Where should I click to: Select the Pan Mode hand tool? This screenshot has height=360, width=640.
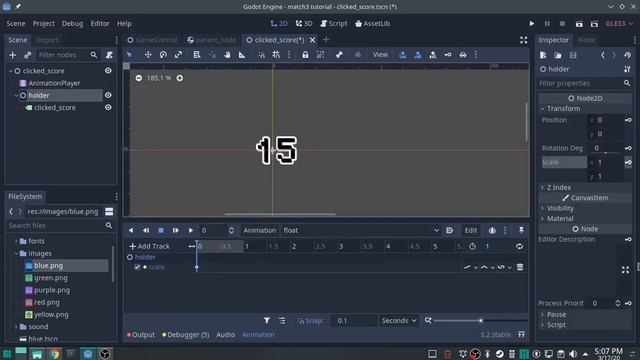pos(227,55)
